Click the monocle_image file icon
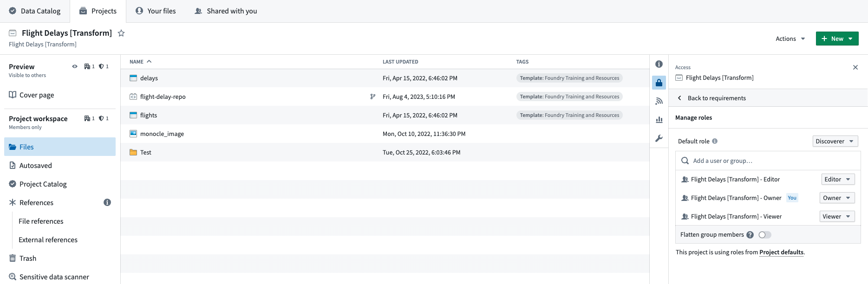868x284 pixels. point(133,134)
